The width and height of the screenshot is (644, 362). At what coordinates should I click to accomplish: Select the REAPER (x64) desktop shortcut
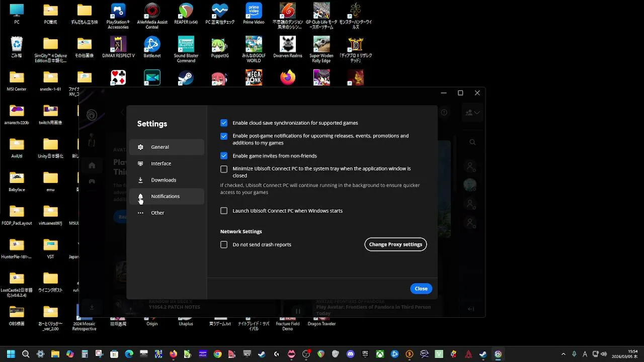pyautogui.click(x=186, y=14)
